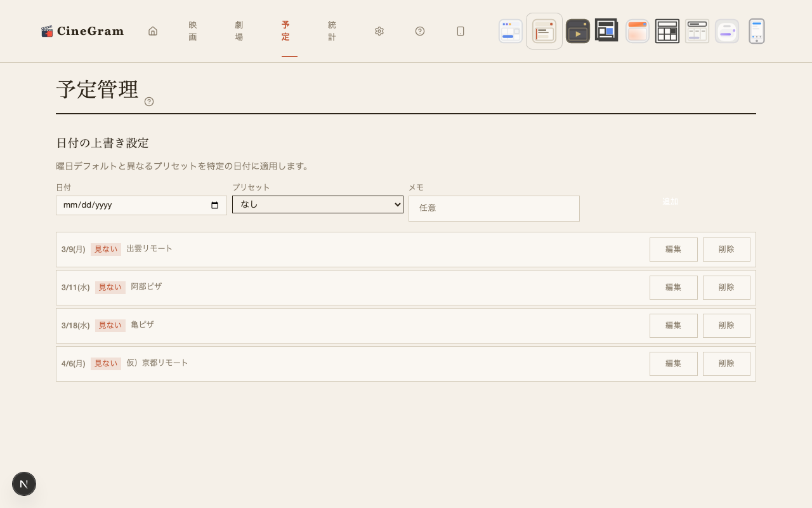Open the Next.js dev tools badge

click(24, 484)
